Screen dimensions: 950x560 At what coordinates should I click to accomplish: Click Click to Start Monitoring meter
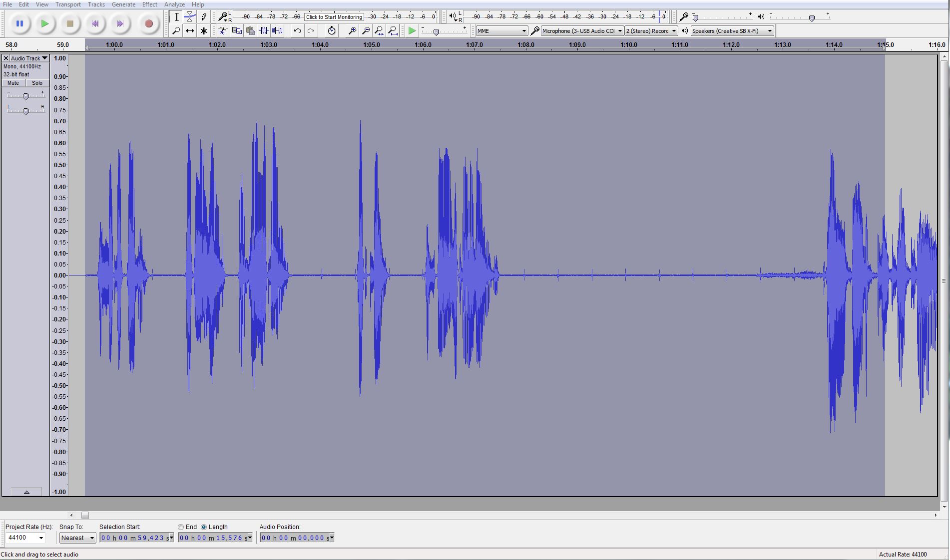(x=334, y=17)
